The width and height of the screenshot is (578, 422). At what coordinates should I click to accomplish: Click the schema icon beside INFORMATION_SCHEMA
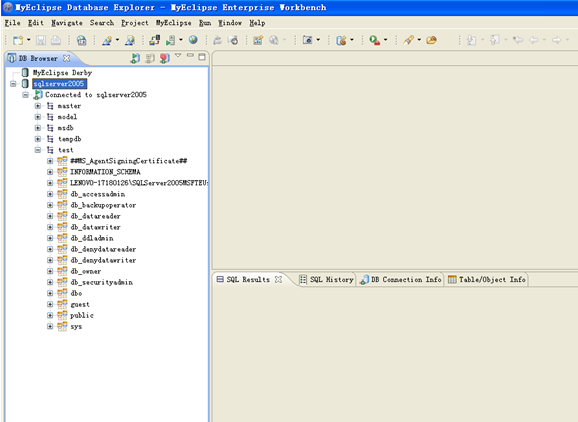point(62,172)
